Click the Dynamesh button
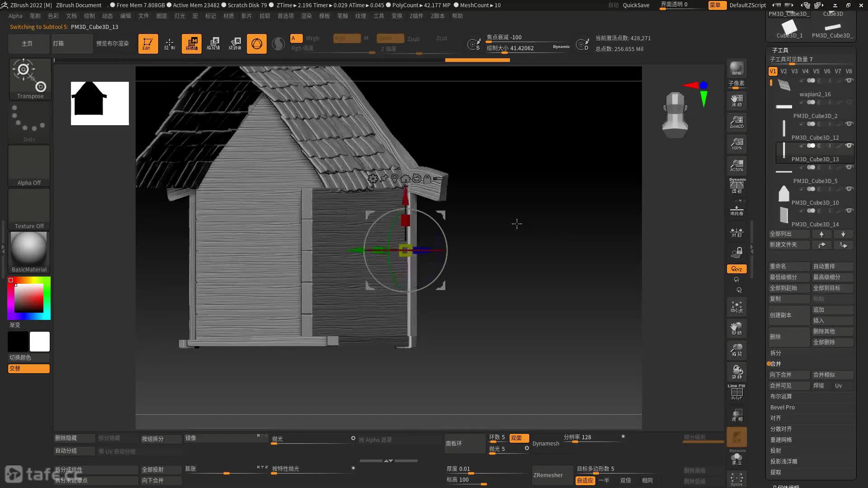The height and width of the screenshot is (488, 868). [546, 443]
